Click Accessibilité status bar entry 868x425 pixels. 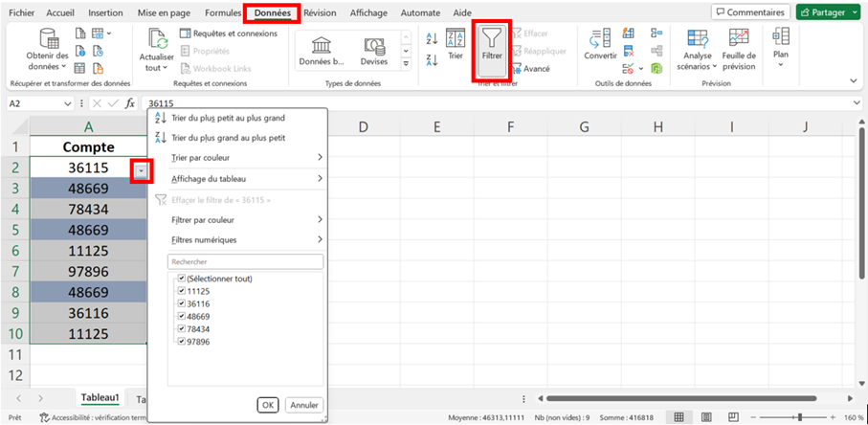(94, 417)
